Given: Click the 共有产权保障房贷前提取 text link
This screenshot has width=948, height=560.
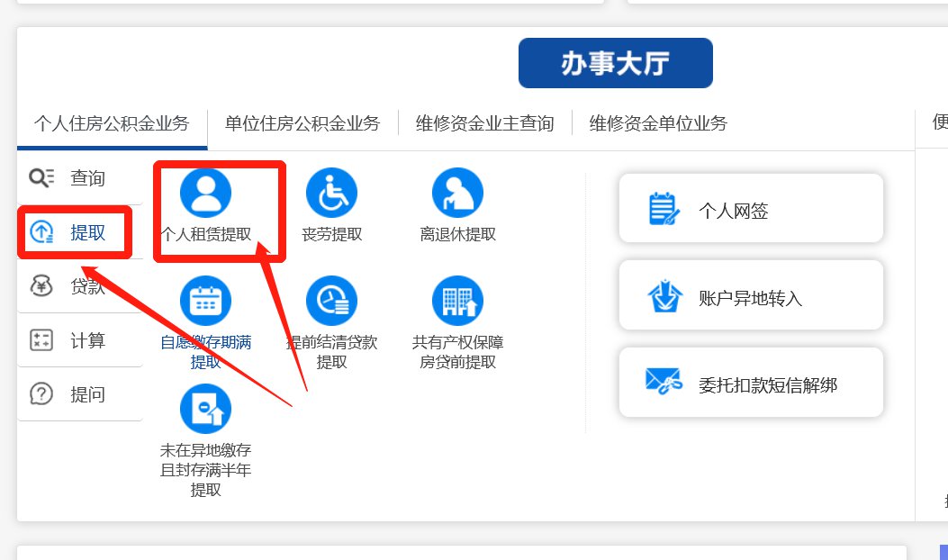Looking at the screenshot, I should pos(457,352).
